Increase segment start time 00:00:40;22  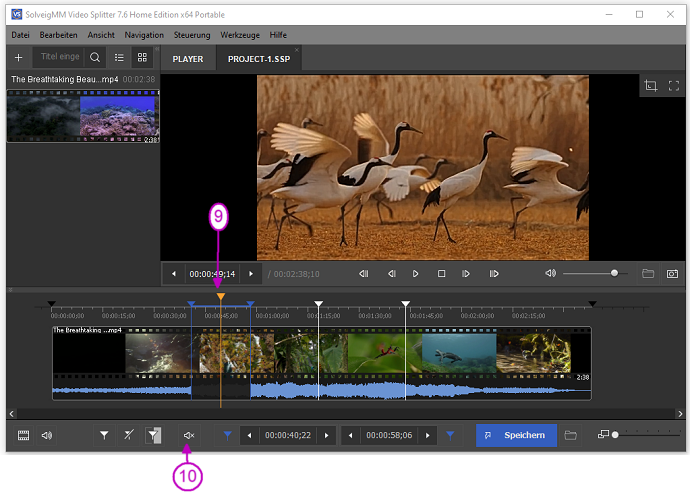tap(327, 435)
